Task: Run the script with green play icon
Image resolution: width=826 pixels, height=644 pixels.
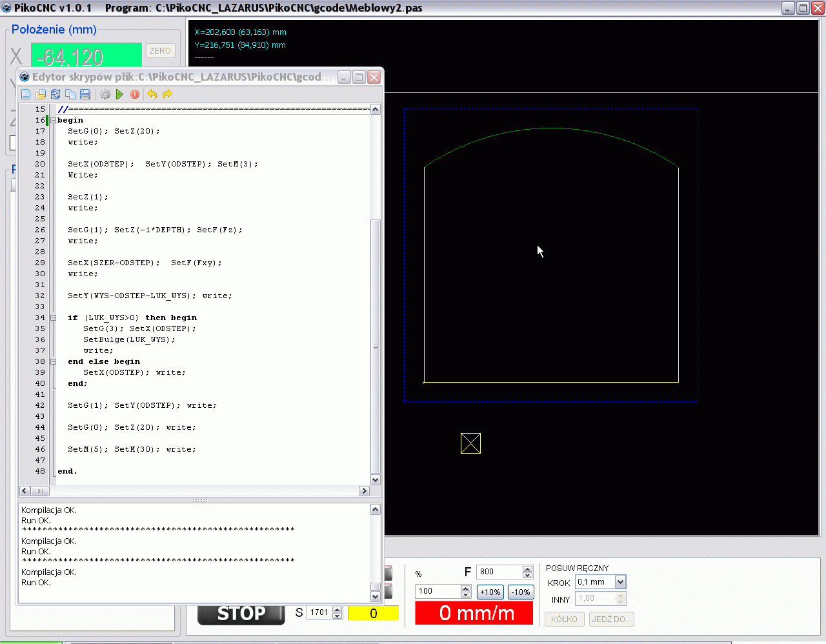Action: (x=120, y=94)
